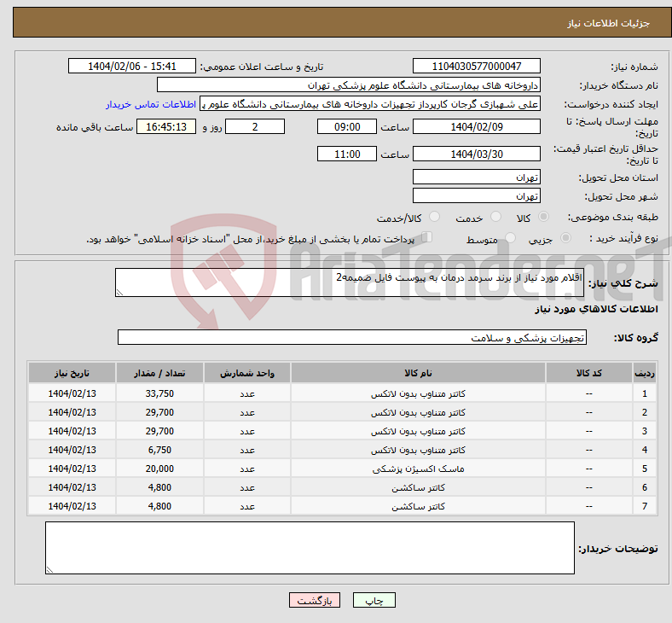The height and width of the screenshot is (623, 672).
Task: Click the response deadline time 09:00
Action: (x=347, y=126)
